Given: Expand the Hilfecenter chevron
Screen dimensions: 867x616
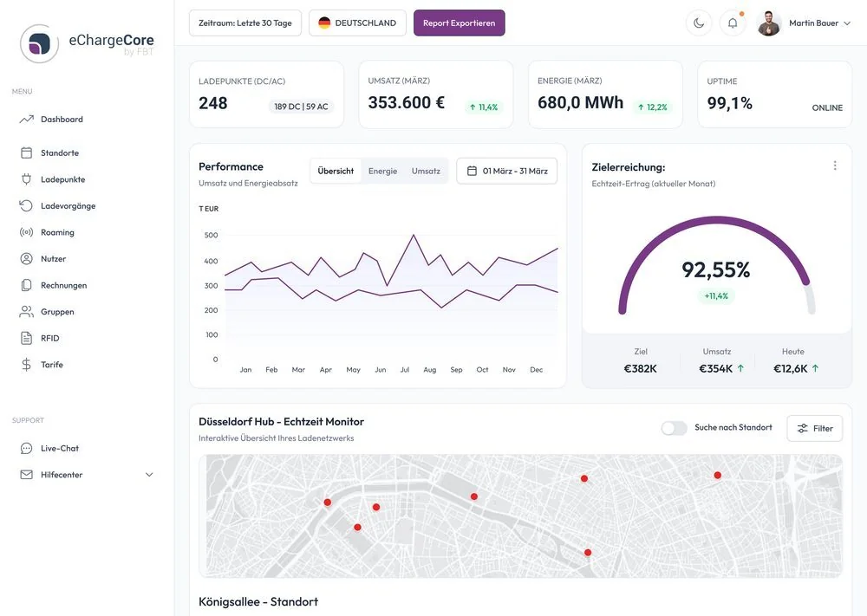Looking at the screenshot, I should 149,475.
